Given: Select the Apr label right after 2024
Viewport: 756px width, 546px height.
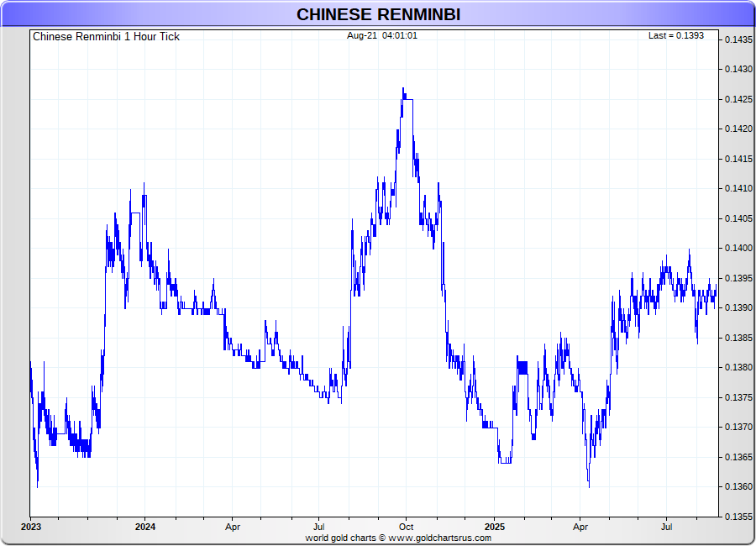Looking at the screenshot, I should 233,528.
